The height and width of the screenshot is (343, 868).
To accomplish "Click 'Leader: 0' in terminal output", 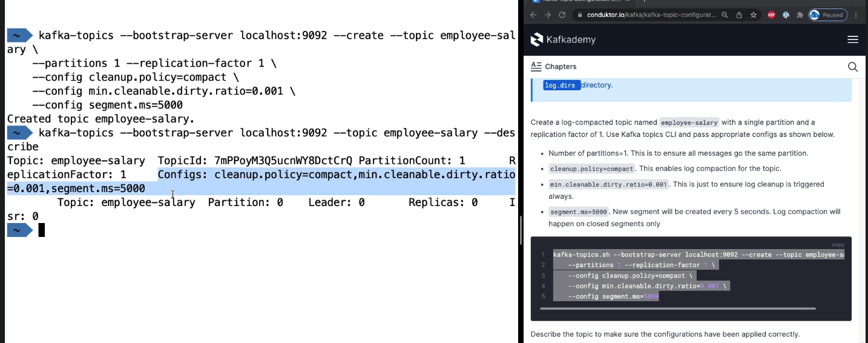I will 337,202.
